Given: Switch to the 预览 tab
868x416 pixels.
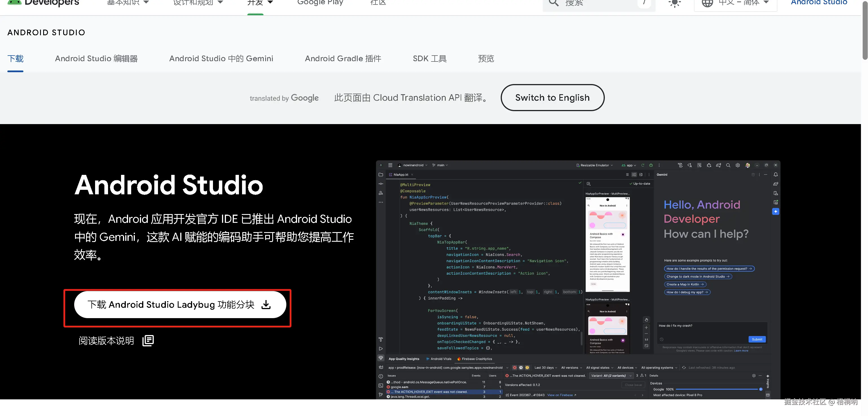Looking at the screenshot, I should pos(486,59).
